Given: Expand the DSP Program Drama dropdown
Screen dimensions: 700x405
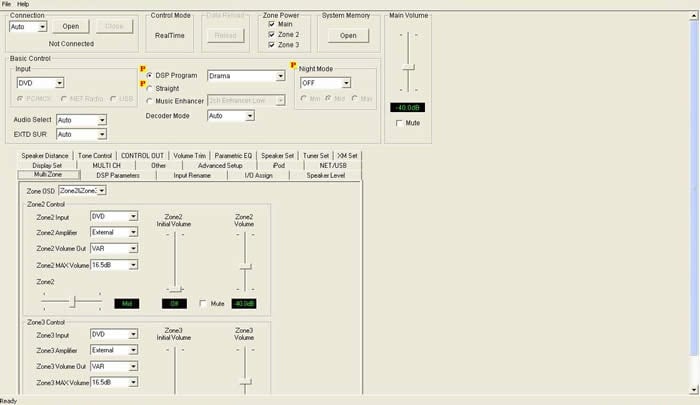Looking at the screenshot, I should (279, 75).
